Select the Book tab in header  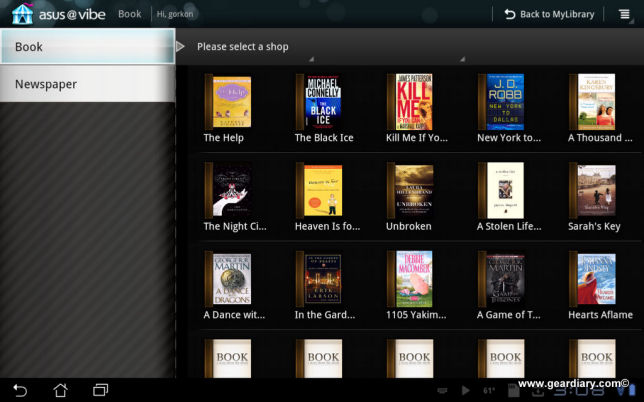pos(129,14)
